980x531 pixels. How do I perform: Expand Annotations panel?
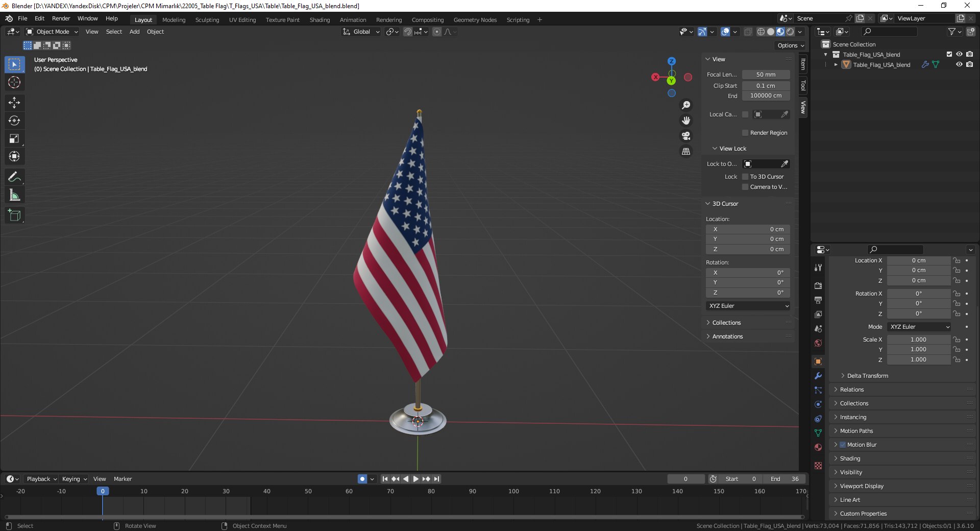727,336
